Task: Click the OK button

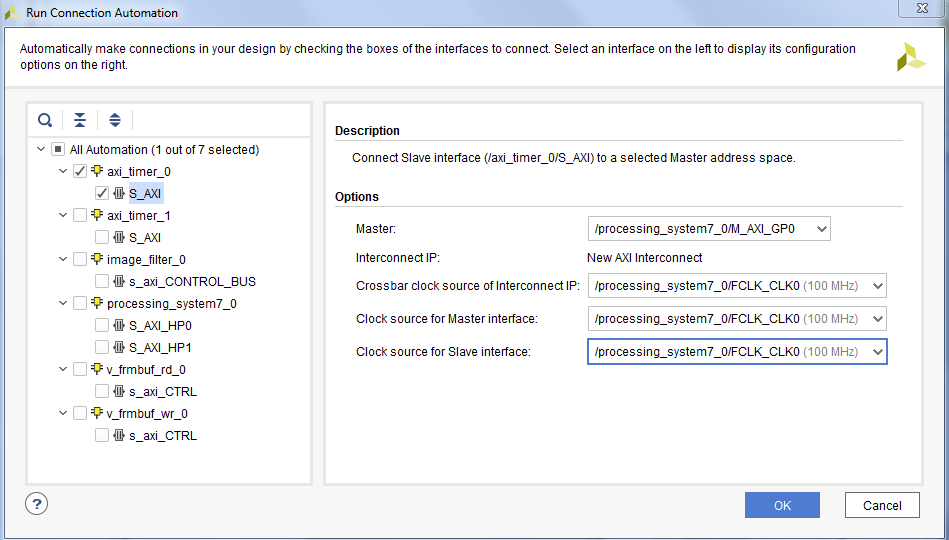Action: (x=782, y=505)
